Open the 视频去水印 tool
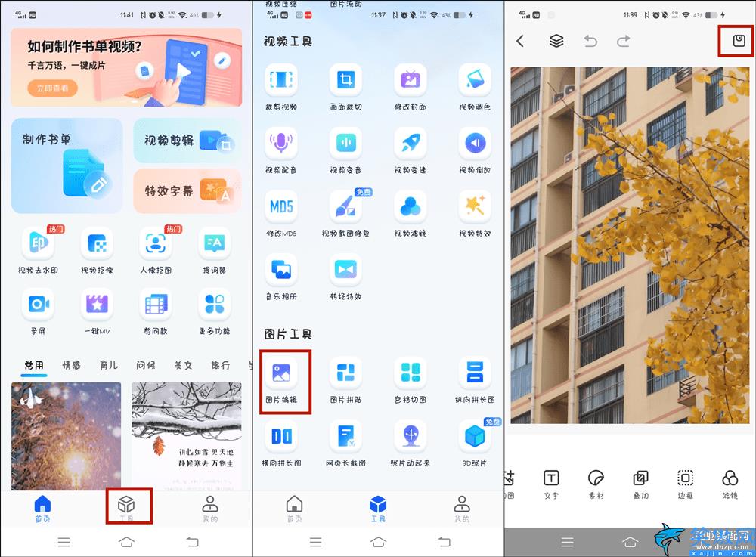 (x=38, y=251)
